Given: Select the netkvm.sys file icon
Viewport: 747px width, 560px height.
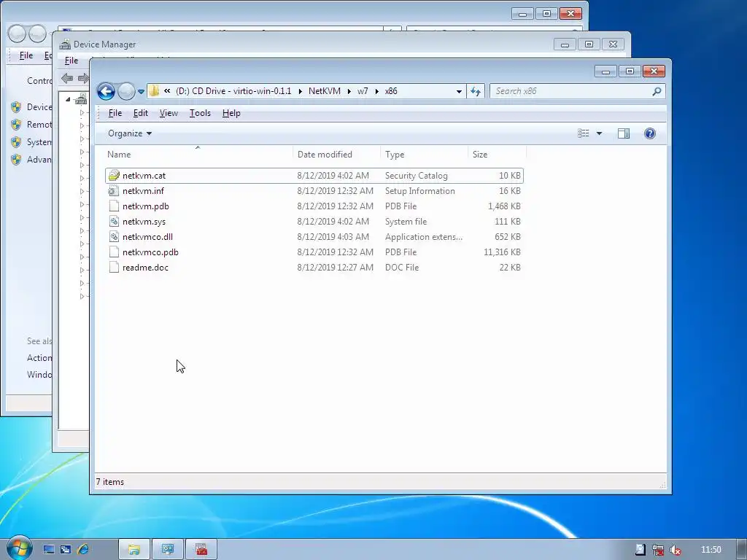Looking at the screenshot, I should pos(113,222).
